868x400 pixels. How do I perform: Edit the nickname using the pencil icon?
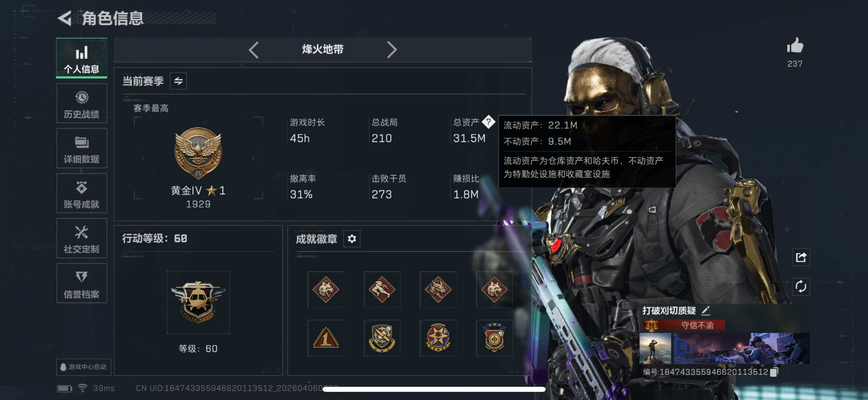coord(706,310)
